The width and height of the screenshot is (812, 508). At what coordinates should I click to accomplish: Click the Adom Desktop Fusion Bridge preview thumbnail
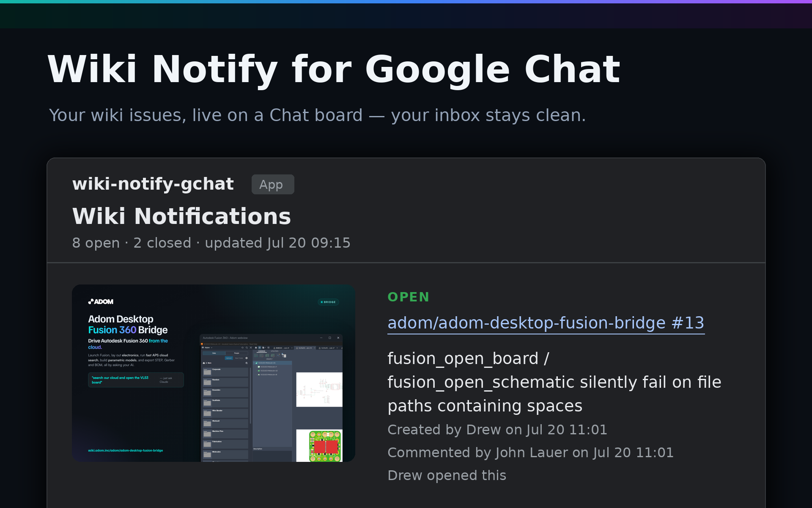(214, 373)
